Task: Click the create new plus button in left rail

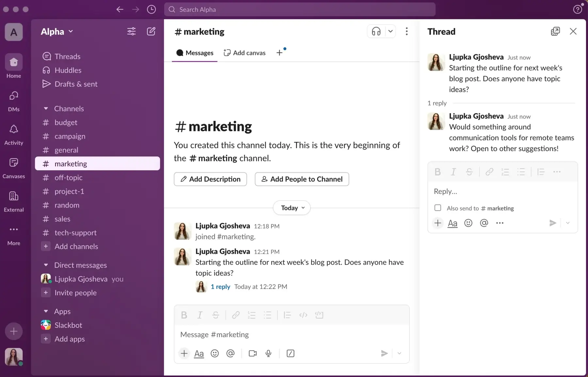Action: [x=14, y=331]
